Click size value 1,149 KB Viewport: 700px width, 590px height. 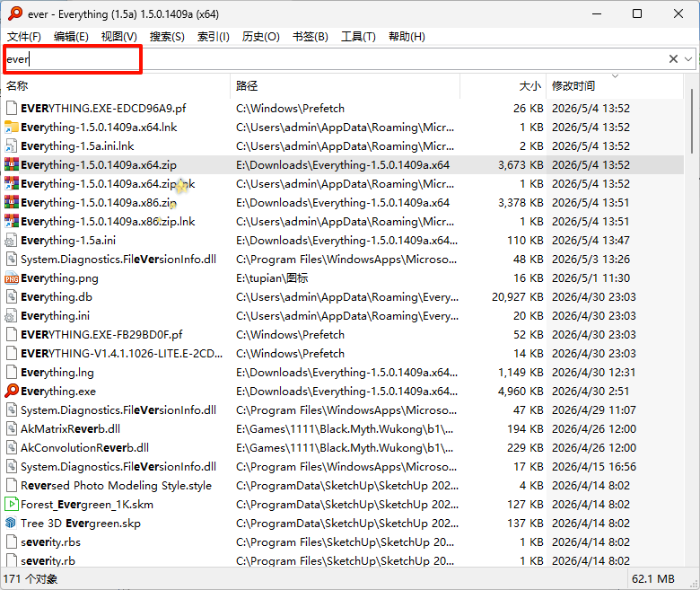click(521, 373)
